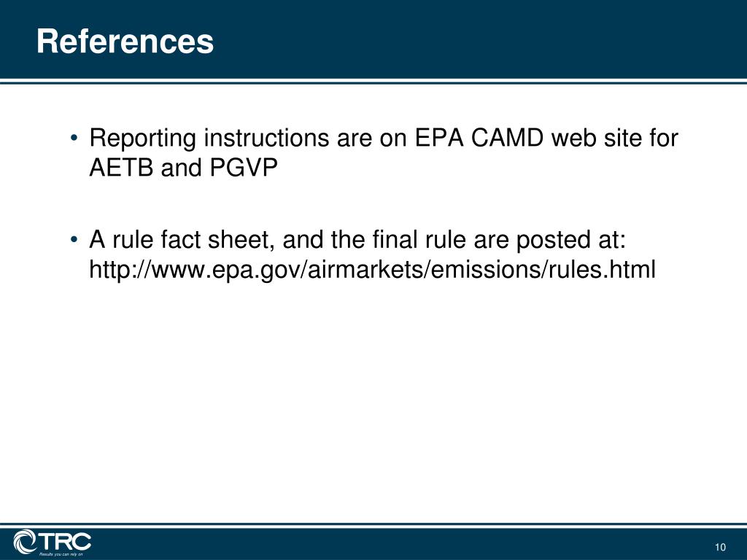Click the slide number 10

(x=720, y=547)
